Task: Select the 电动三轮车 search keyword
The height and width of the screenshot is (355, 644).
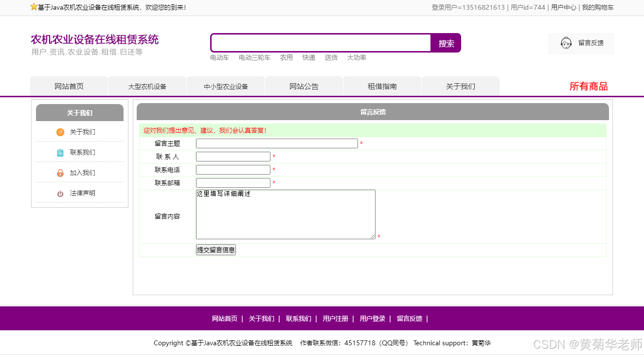Action: 254,57
